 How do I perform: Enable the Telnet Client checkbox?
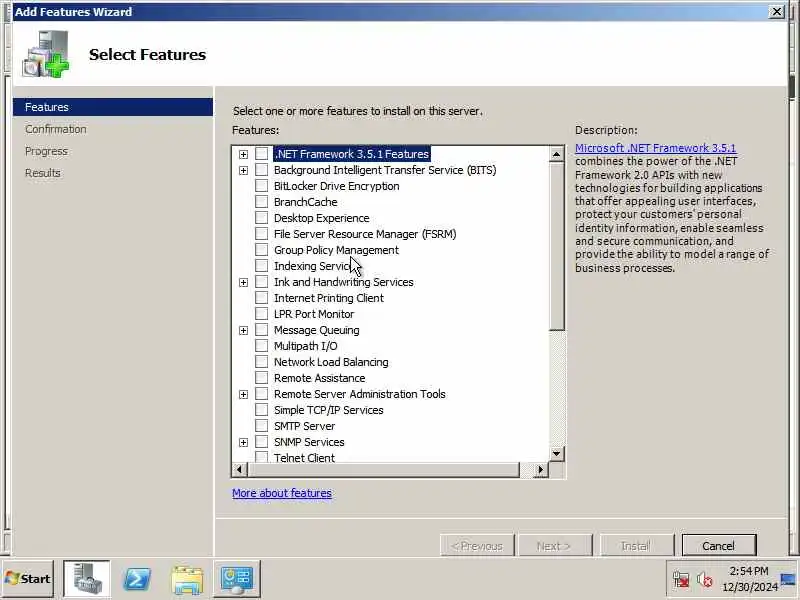tap(261, 457)
